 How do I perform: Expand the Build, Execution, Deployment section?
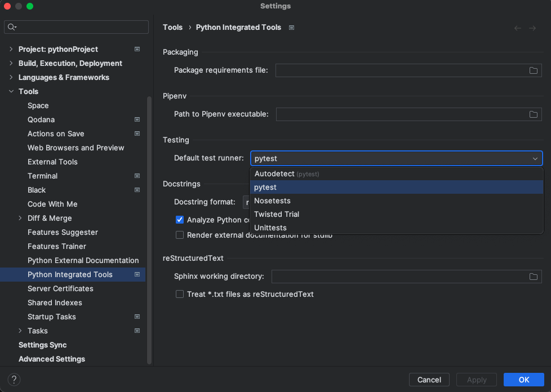pos(11,63)
